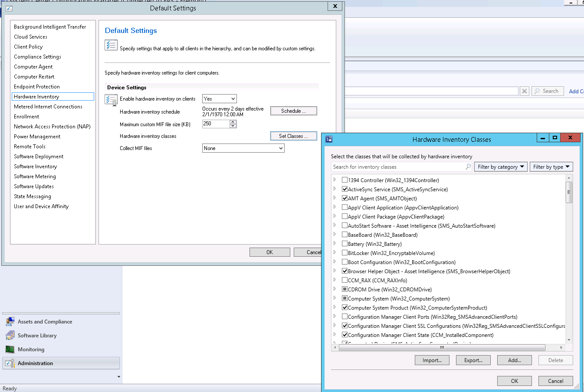The image size is (584, 392).
Task: Open the Collect MIF files dropdown
Action: pyautogui.click(x=243, y=148)
